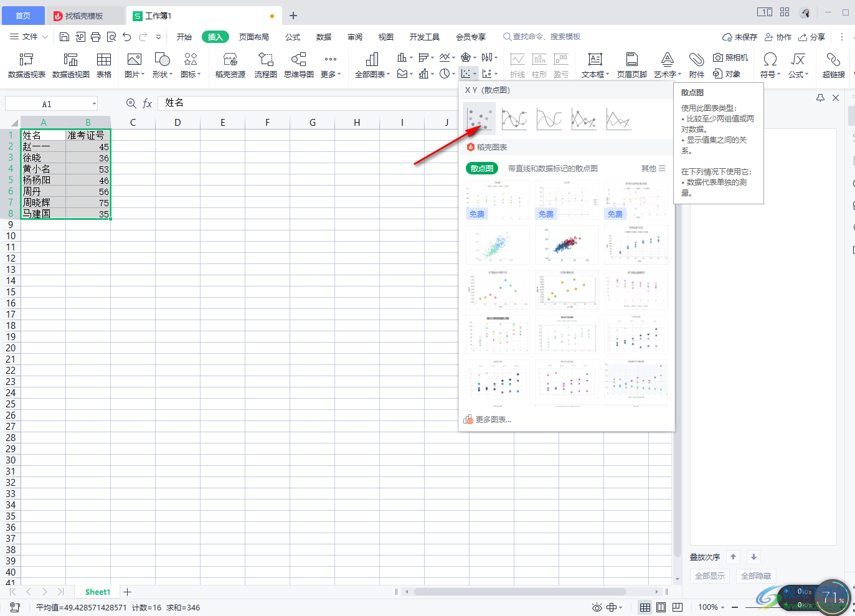Choose scatter with straight lines and markers
Viewport: 855px width, 616px height.
point(584,118)
